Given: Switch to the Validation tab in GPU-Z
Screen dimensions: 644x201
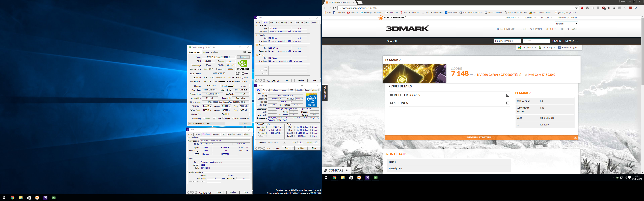Looking at the screenshot, I should pyautogui.click(x=214, y=52).
